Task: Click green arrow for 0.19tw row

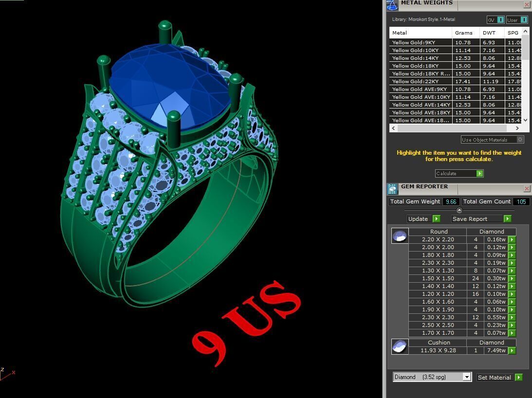Action: pos(512,263)
